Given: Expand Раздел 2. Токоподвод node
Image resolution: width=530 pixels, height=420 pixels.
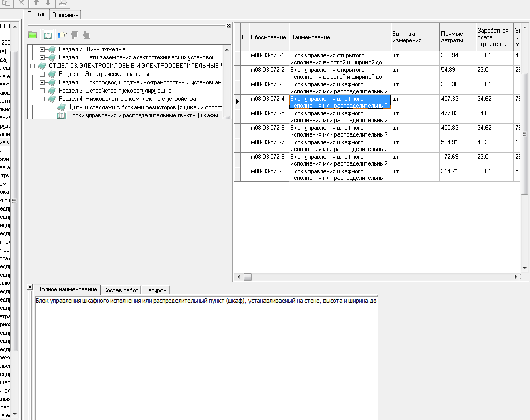Looking at the screenshot, I should tap(42, 82).
